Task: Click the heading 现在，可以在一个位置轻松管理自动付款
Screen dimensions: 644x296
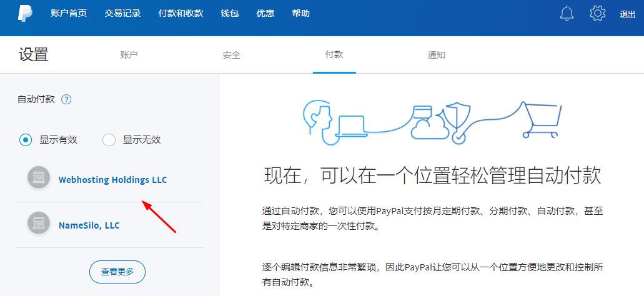Action: tap(432, 175)
